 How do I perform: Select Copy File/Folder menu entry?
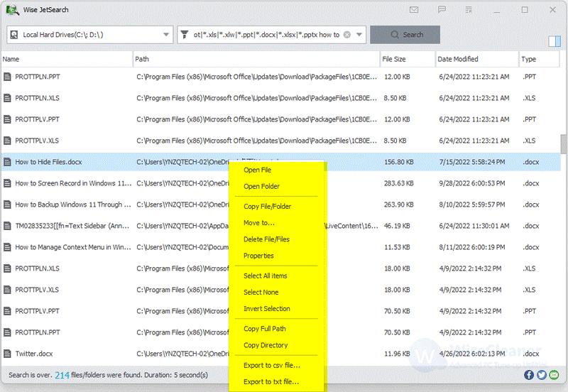[268, 206]
